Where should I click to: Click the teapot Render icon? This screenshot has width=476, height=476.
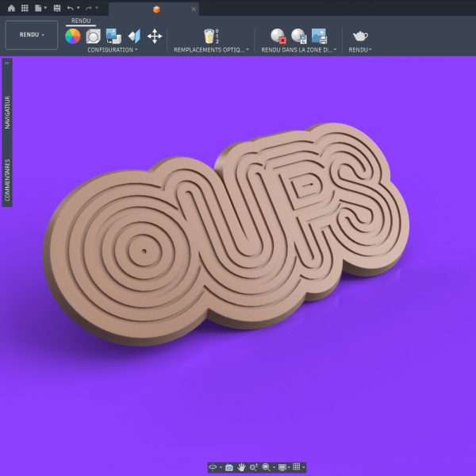pyautogui.click(x=360, y=36)
